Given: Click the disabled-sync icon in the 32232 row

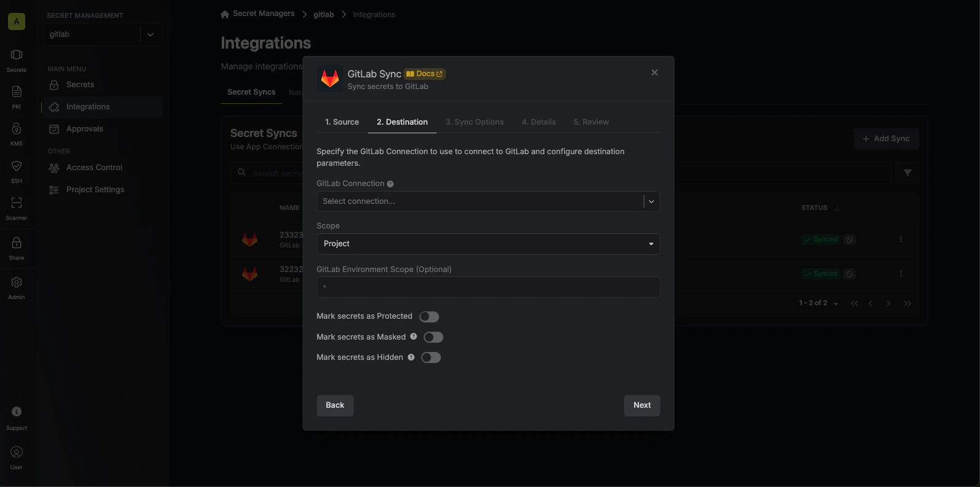Looking at the screenshot, I should (850, 274).
